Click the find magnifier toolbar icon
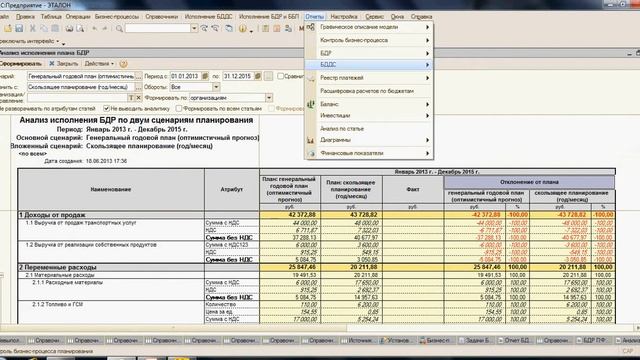640x360 pixels. [x=119, y=29]
